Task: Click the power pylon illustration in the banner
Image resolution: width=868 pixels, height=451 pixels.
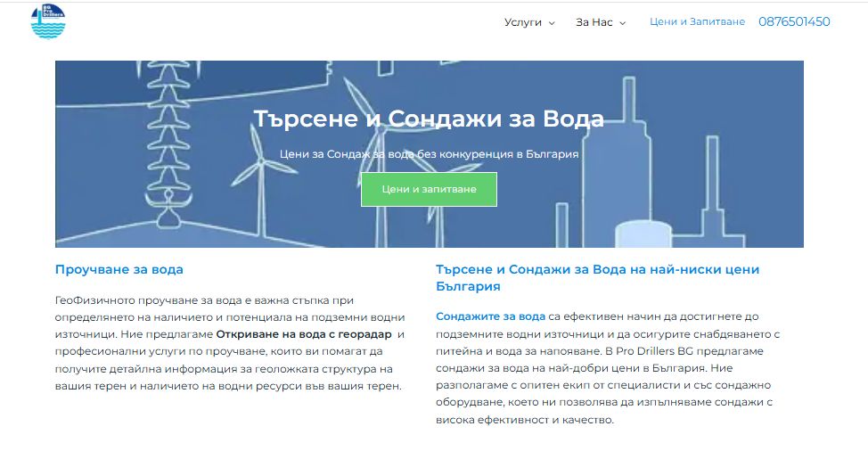Action: click(165, 143)
